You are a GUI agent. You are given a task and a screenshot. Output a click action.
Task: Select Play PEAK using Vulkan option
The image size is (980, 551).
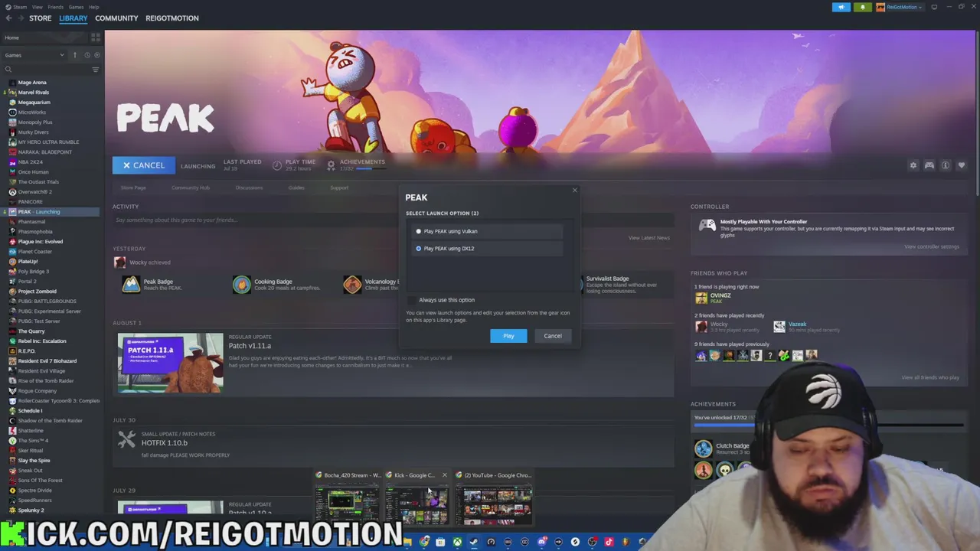pos(488,231)
